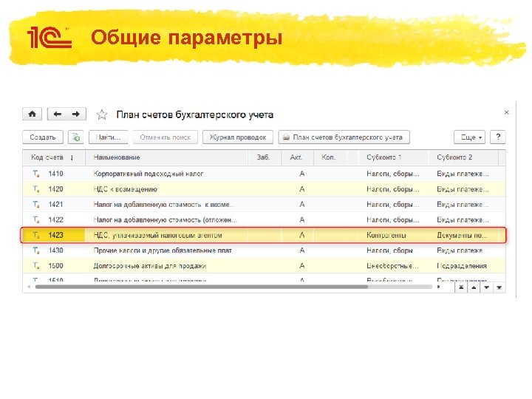532x399 pixels.
Task: Go to the home page icon
Action: pyautogui.click(x=33, y=114)
